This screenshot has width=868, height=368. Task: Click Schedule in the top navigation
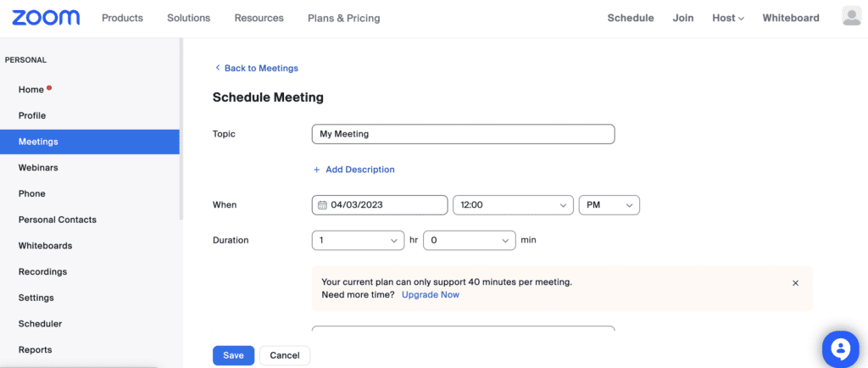pos(631,18)
